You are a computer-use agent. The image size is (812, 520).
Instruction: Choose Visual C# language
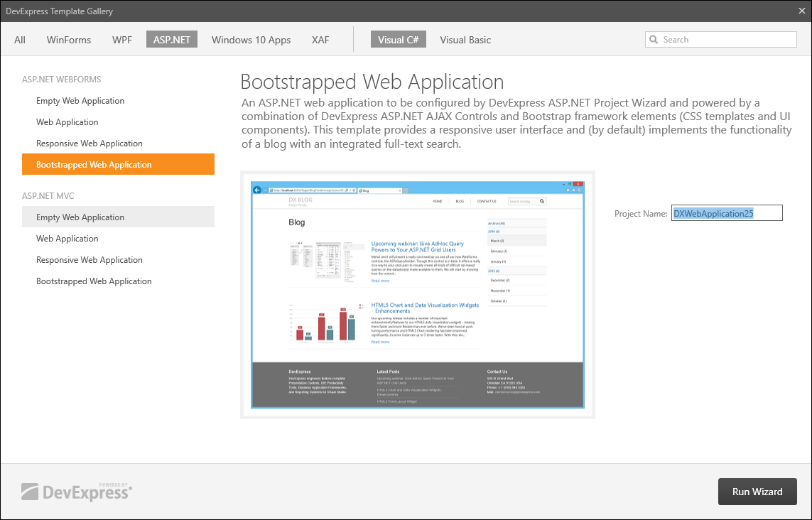pyautogui.click(x=399, y=39)
